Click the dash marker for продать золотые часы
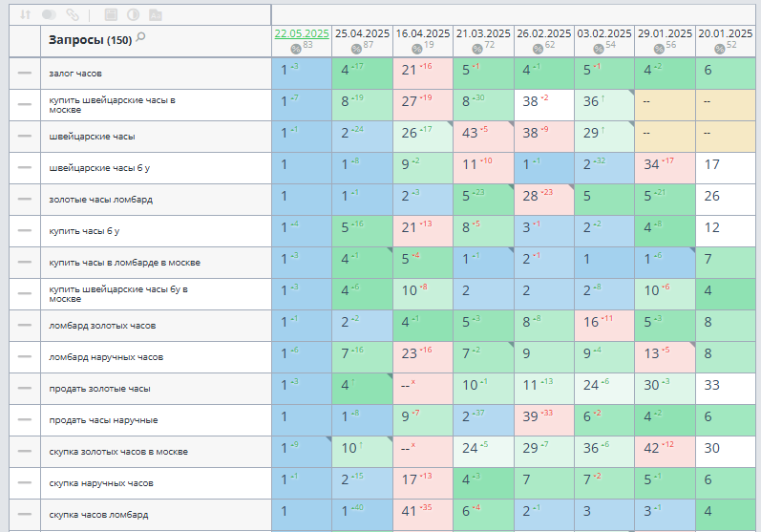Screen dimensions: 761x532 (x=25, y=389)
